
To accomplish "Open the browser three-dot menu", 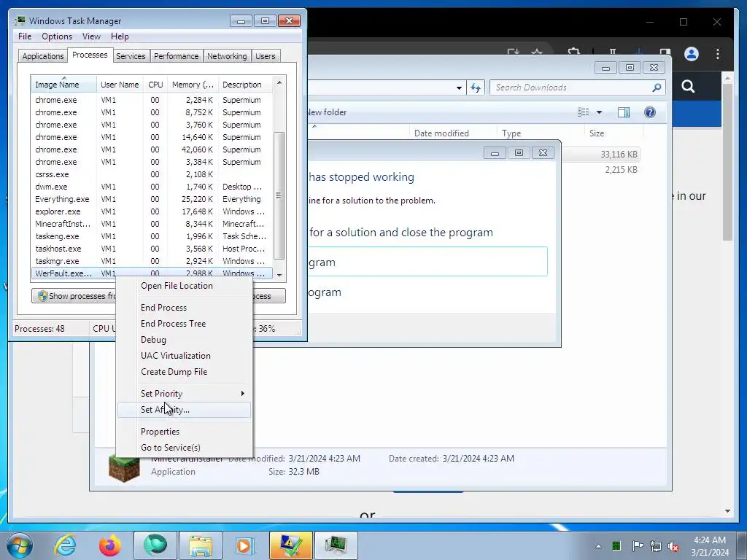I will (x=718, y=54).
